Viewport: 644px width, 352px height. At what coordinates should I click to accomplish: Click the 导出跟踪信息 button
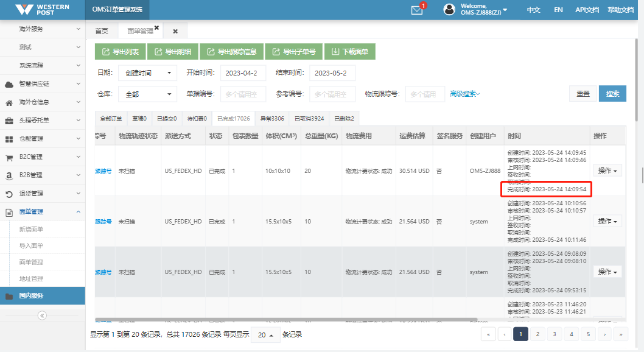pyautogui.click(x=232, y=51)
